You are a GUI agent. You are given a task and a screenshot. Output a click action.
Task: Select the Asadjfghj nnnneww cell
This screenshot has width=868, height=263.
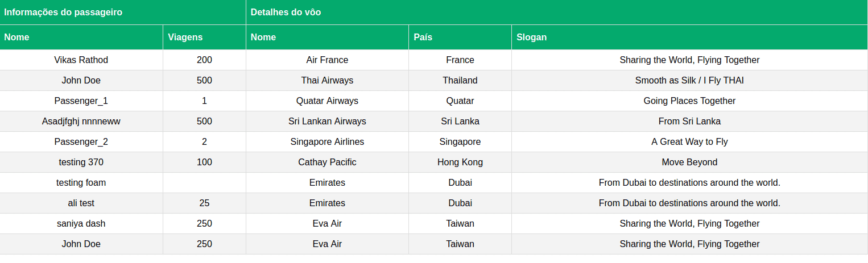point(81,122)
